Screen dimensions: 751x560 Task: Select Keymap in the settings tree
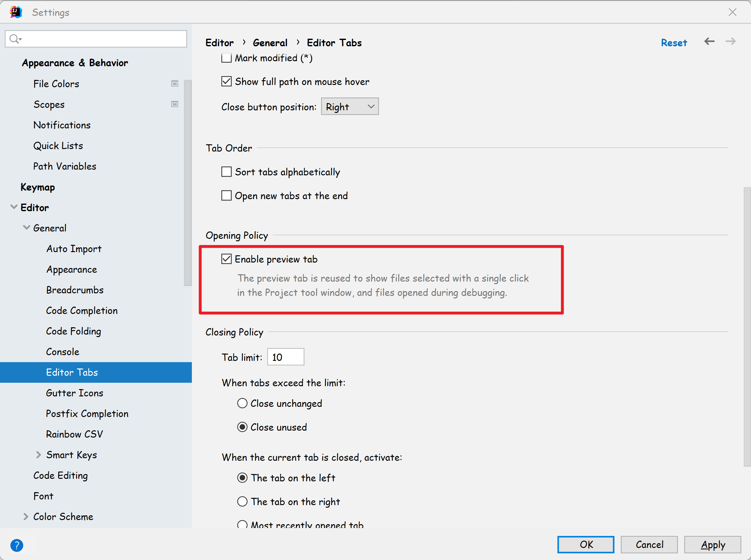pos(38,187)
